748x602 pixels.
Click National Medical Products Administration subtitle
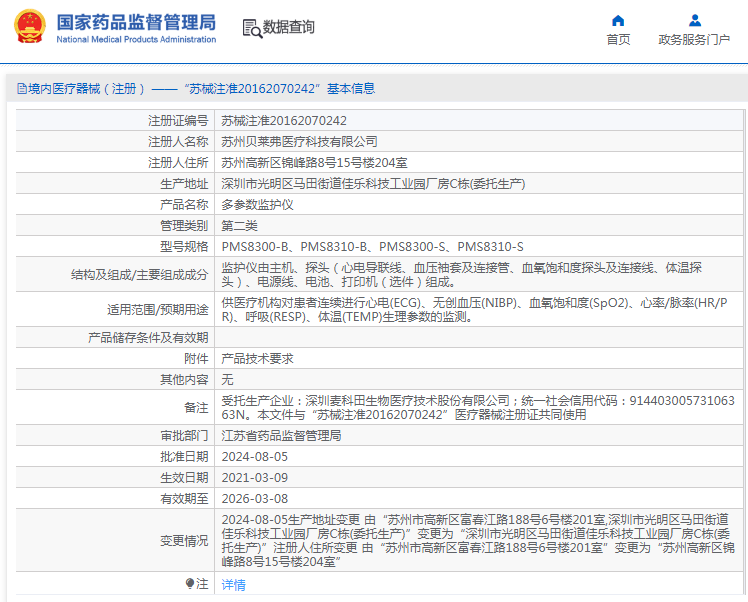[136, 40]
